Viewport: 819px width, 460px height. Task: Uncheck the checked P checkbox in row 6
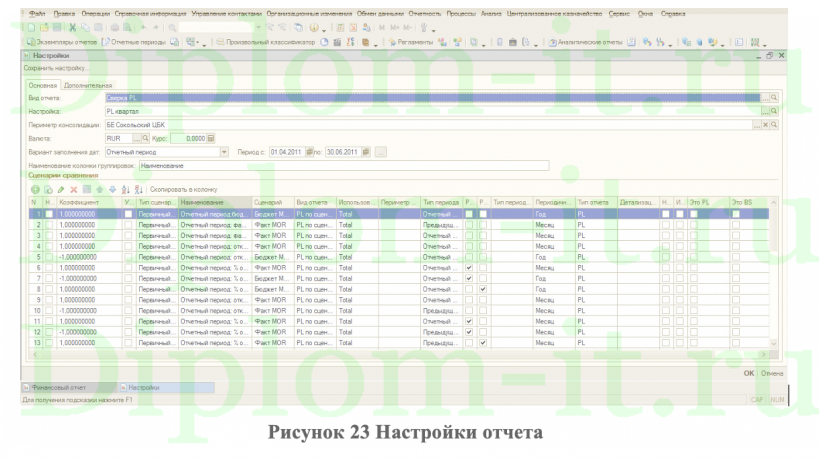pos(469,267)
